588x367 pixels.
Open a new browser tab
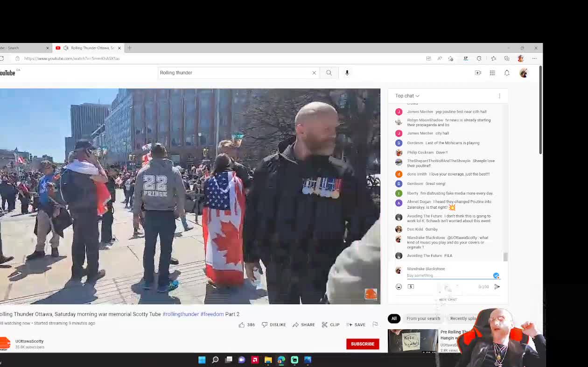130,48
